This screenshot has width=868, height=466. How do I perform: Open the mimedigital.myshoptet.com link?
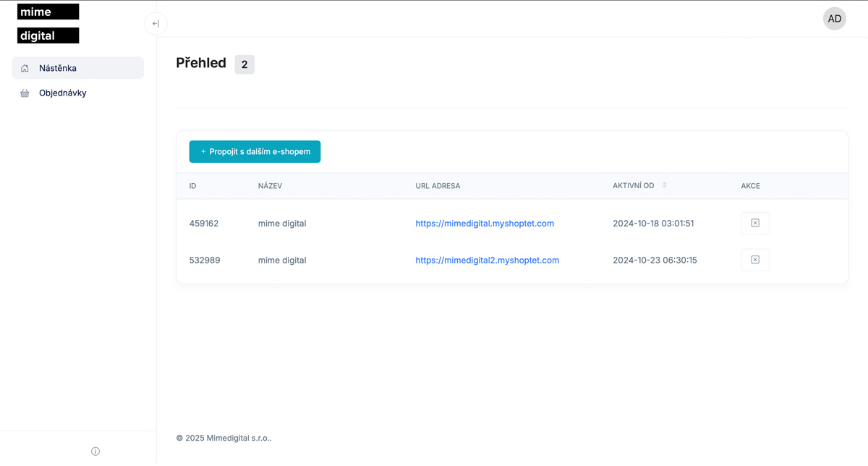(485, 224)
